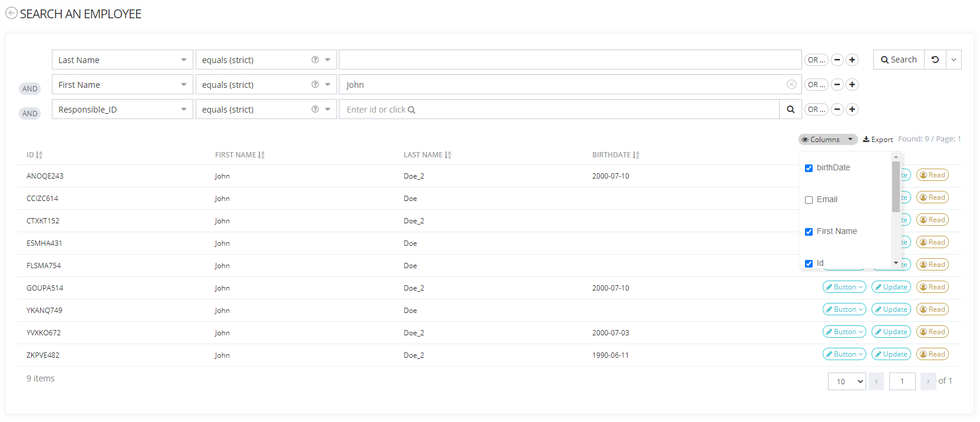Viewport: 980px width, 422px height.
Task: Click the Search button
Action: click(899, 60)
